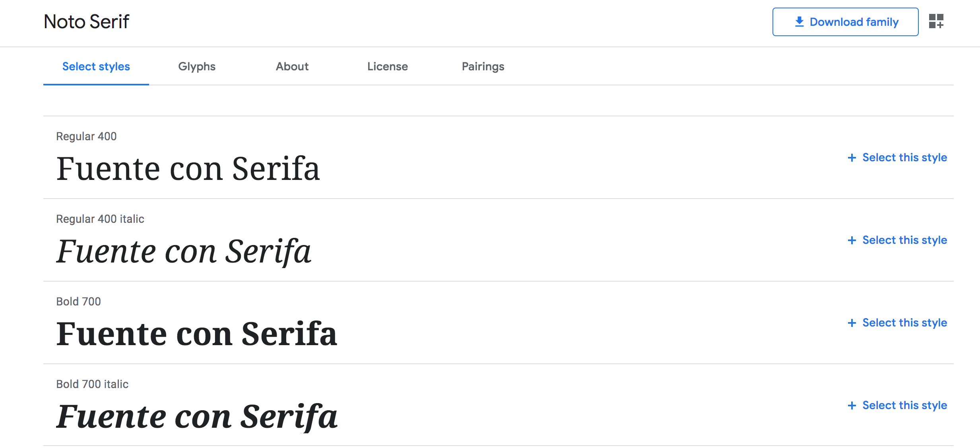Click the plus icon beside Bold 700 italic

point(852,405)
